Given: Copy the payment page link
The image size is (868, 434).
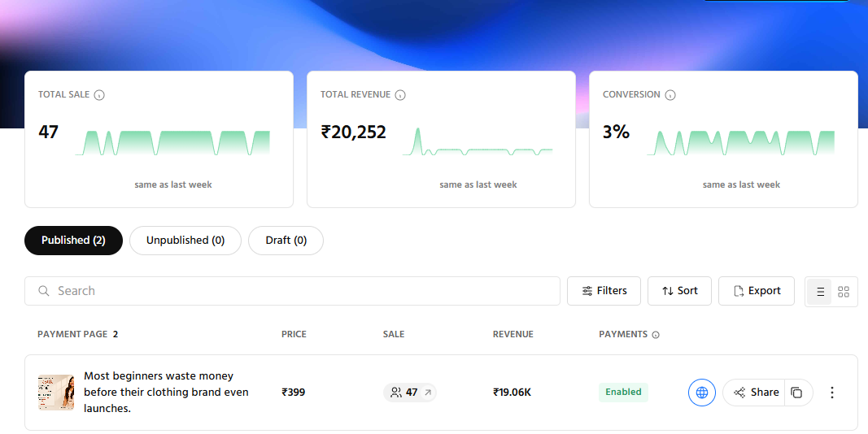Looking at the screenshot, I should click(x=796, y=393).
